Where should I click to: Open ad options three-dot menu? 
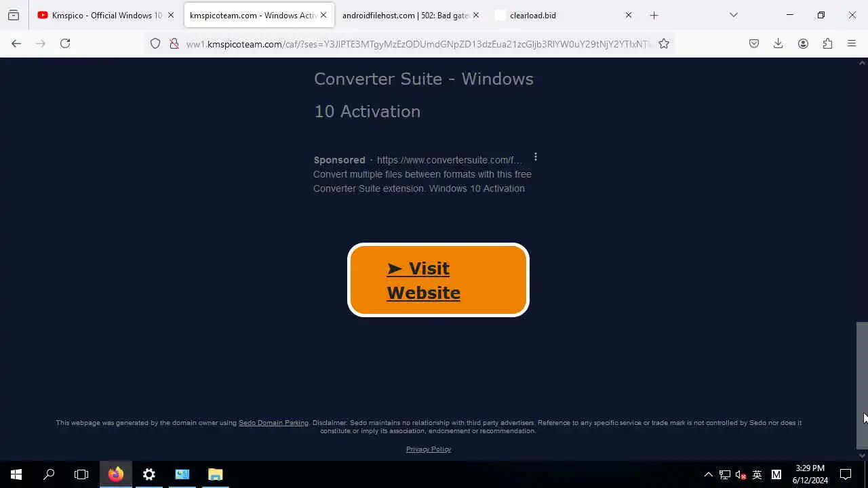tap(536, 157)
